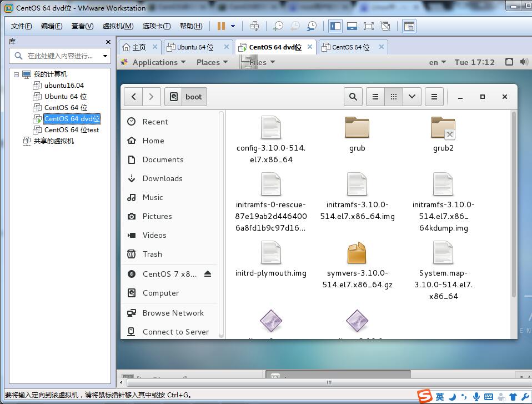The height and width of the screenshot is (404, 532).
Task: Open search in the Files window
Action: tap(353, 97)
